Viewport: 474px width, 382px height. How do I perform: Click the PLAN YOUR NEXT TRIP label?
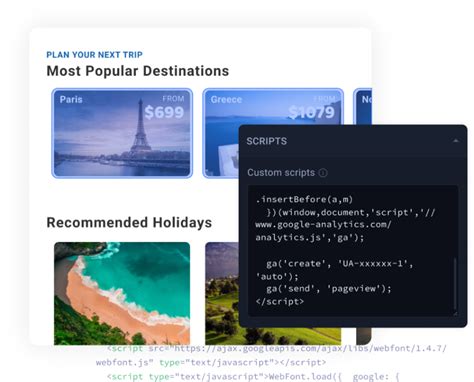pyautogui.click(x=94, y=55)
